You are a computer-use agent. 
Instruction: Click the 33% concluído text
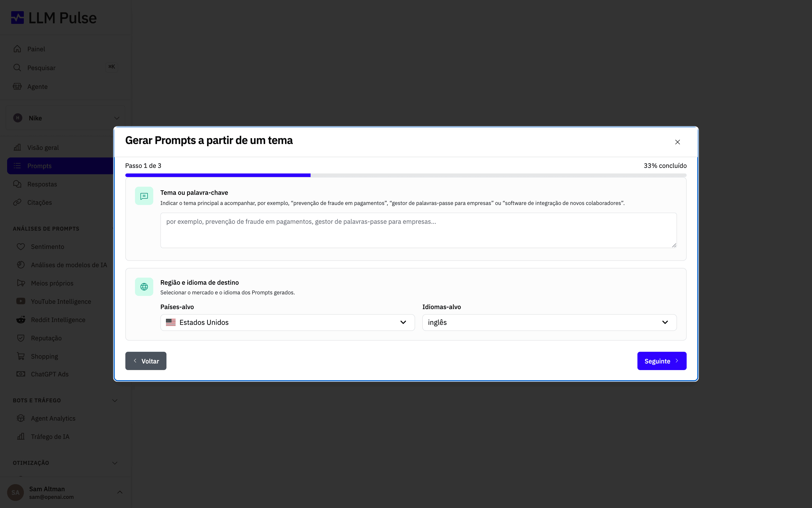click(x=665, y=166)
